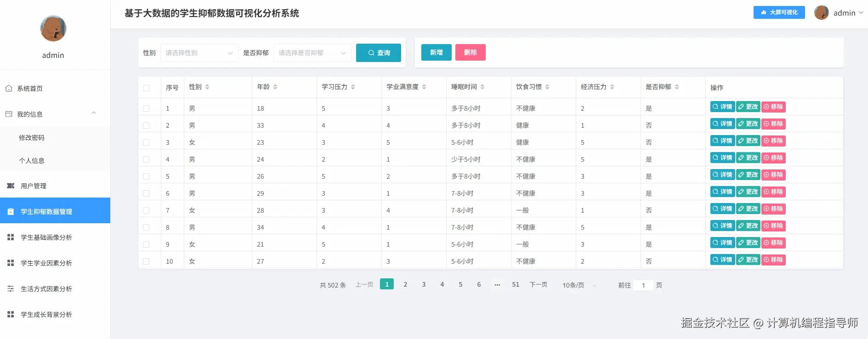Open 详情 for row 1
The image size is (868, 339).
coord(722,107)
